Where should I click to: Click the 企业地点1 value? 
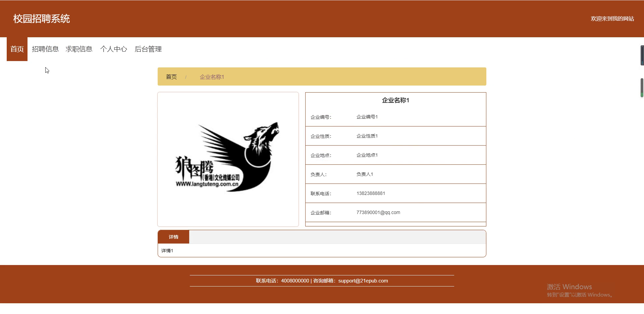[x=367, y=155]
